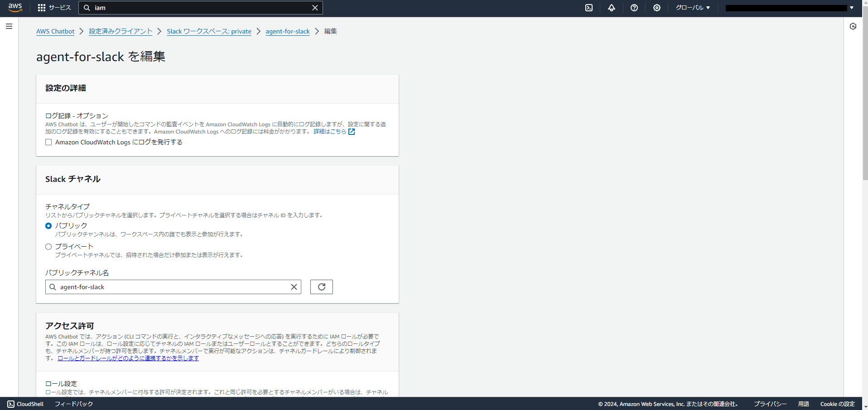The image size is (868, 410).
Task: Select the パブリック channel type
Action: [x=48, y=226]
